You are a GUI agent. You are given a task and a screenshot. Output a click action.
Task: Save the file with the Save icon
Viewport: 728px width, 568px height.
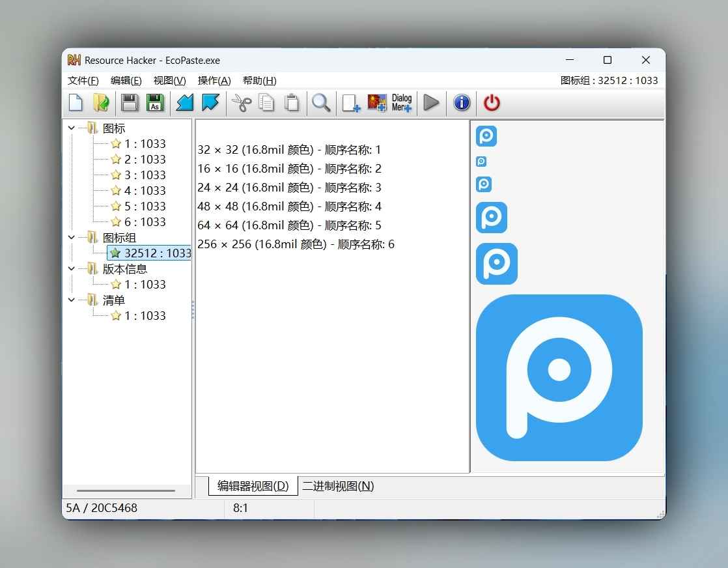tap(130, 103)
